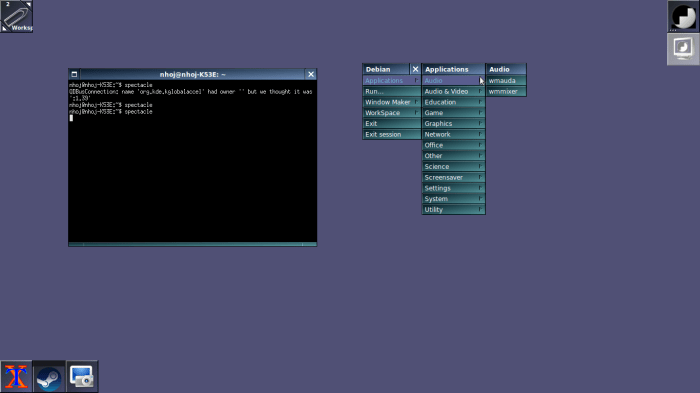
Task: Open the Utility submenu
Action: tap(454, 209)
